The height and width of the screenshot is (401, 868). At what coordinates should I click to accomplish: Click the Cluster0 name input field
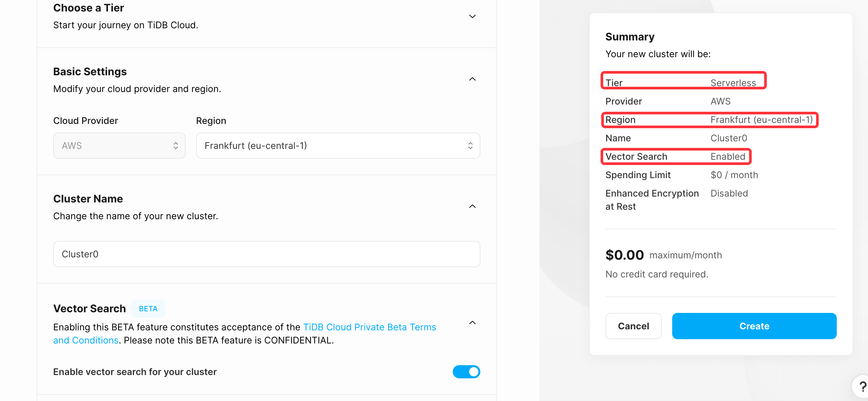pos(266,254)
